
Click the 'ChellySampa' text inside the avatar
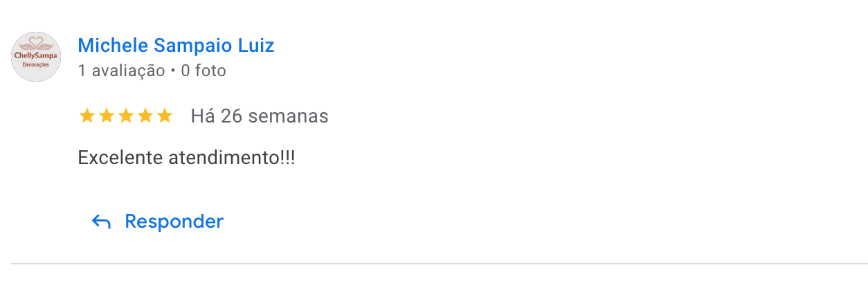point(37,55)
